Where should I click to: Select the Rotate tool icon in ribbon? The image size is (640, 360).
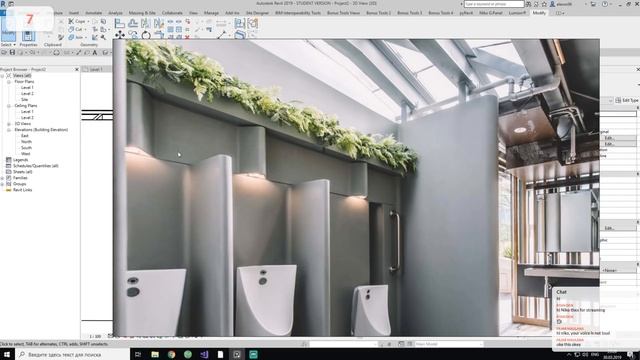pyautogui.click(x=146, y=36)
